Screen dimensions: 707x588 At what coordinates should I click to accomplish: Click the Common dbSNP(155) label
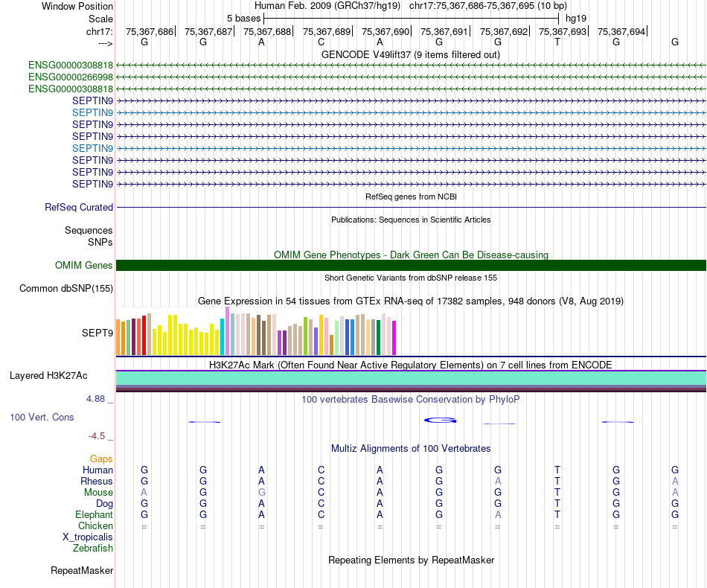pyautogui.click(x=65, y=289)
